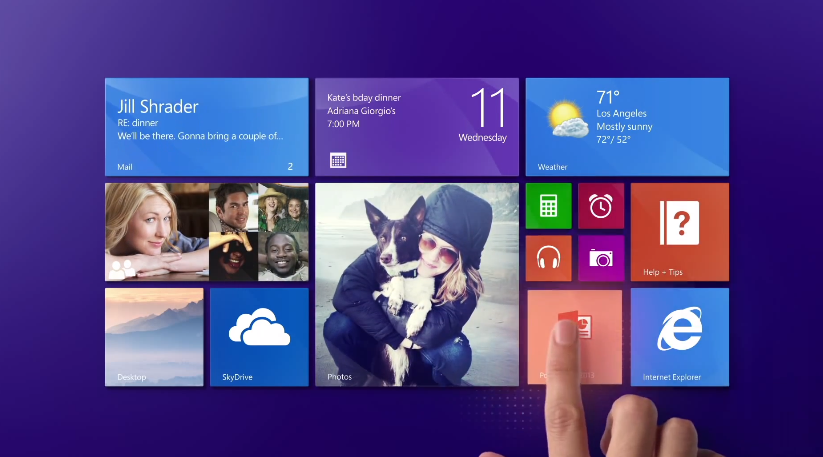This screenshot has width=823, height=457.
Task: Click the SkyDrive cloud icon
Action: [x=258, y=328]
